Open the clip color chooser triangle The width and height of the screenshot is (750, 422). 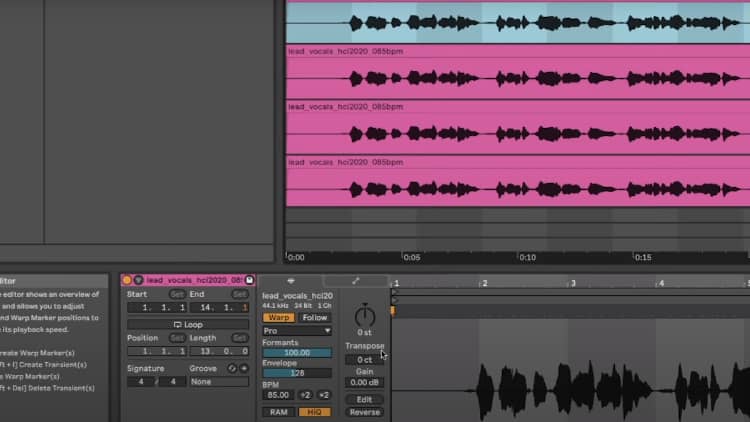[x=138, y=280]
